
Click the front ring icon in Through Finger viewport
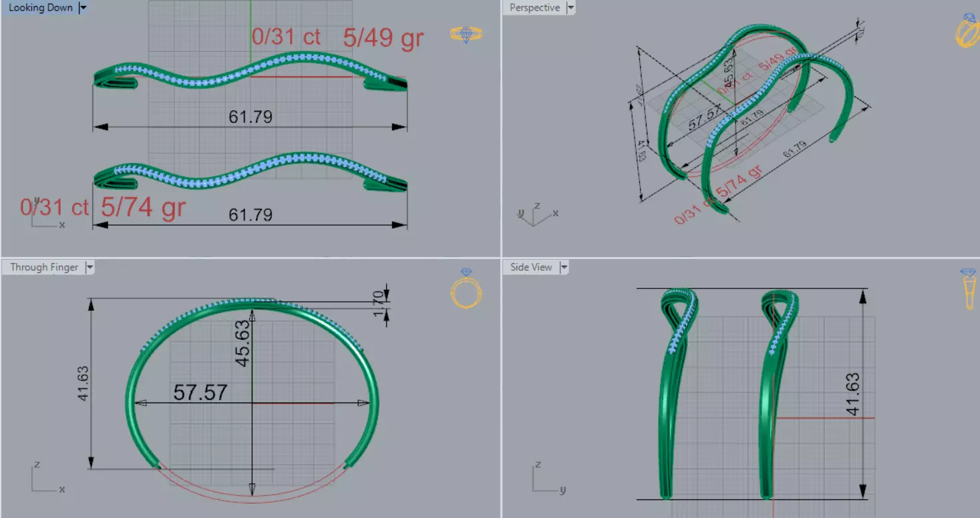pos(466,288)
